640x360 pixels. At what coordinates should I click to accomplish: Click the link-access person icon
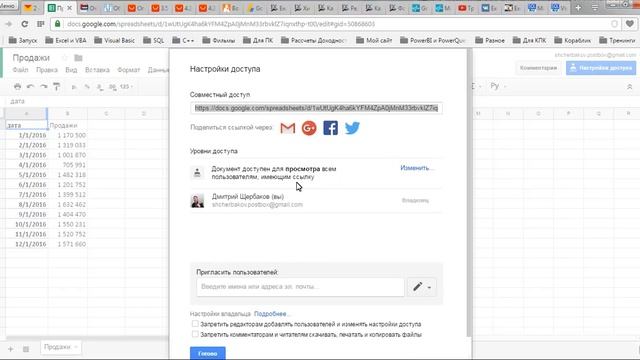pos(197,173)
